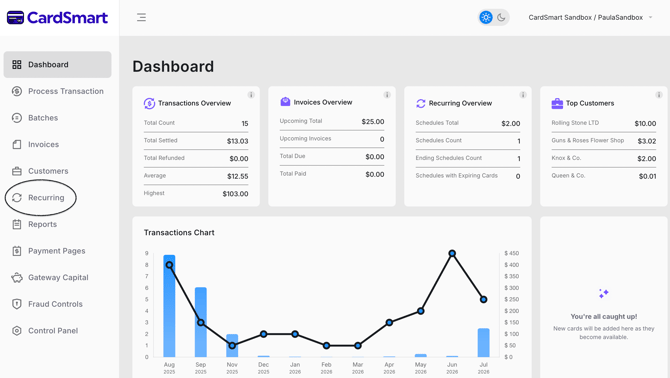Open CardSmart Sandbox / PaulaSandbox account dropdown
670x378 pixels.
point(590,18)
